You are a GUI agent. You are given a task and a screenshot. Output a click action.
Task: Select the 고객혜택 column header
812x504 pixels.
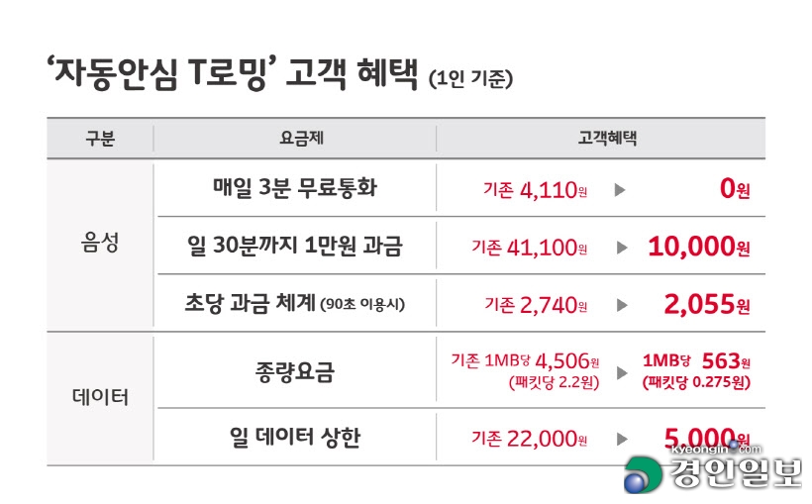point(607,138)
